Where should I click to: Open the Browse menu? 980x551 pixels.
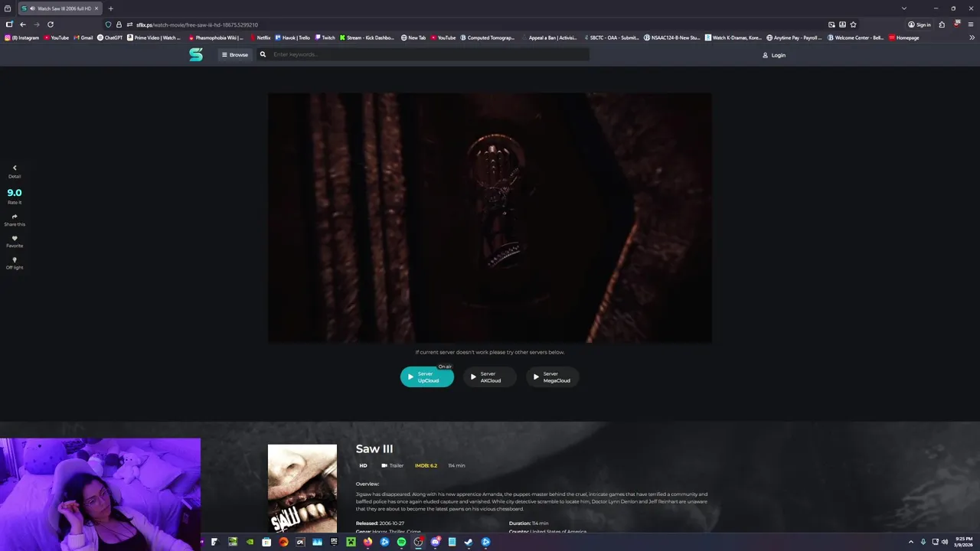[x=235, y=54]
